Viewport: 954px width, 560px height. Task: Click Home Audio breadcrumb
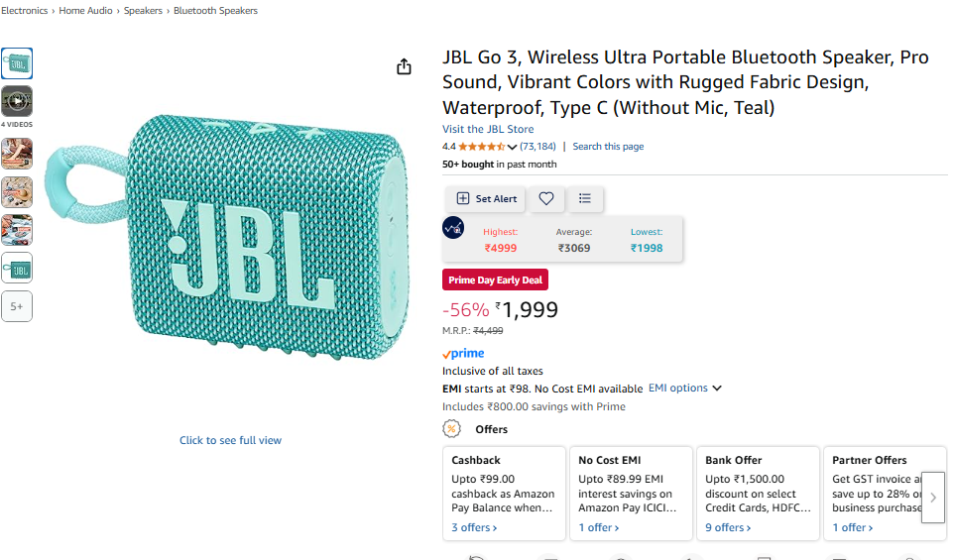click(x=85, y=11)
